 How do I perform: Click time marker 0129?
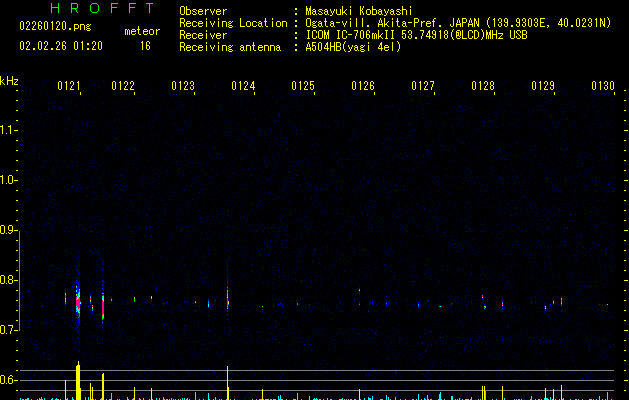[543, 86]
